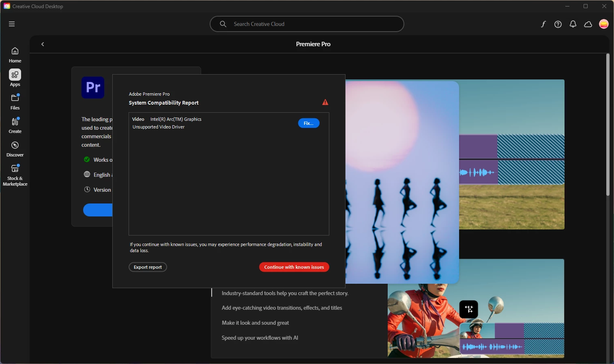614x364 pixels.
Task: Open account profile avatar
Action: coord(604,24)
